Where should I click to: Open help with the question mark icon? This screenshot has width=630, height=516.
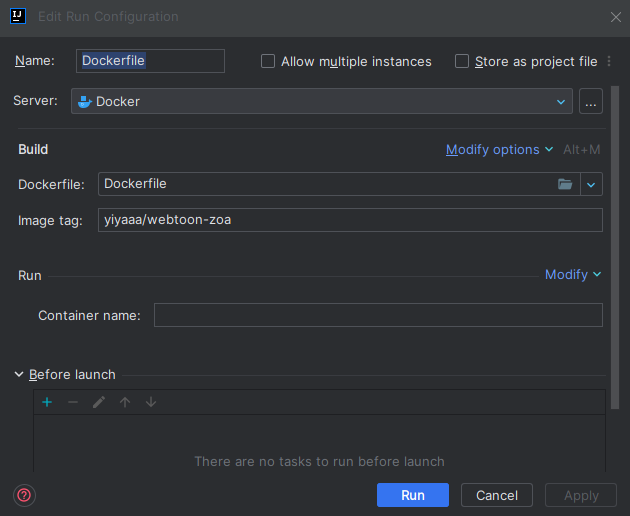coord(24,495)
